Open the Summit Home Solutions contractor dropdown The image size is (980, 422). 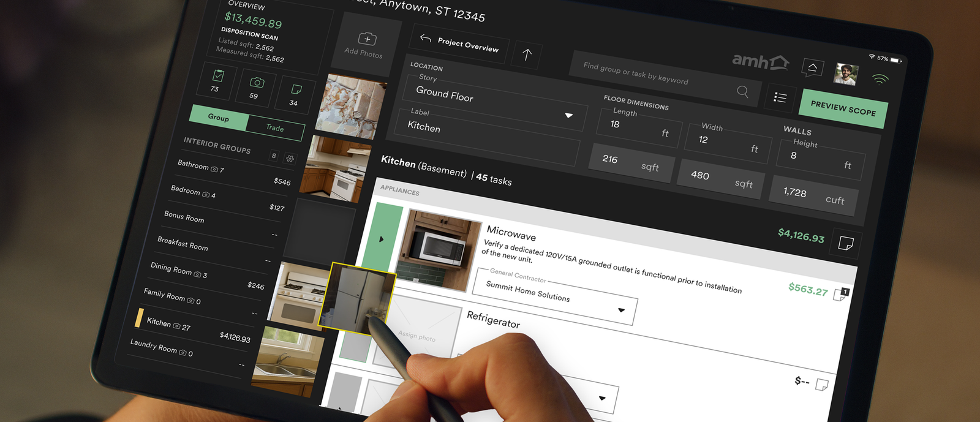tap(556, 295)
